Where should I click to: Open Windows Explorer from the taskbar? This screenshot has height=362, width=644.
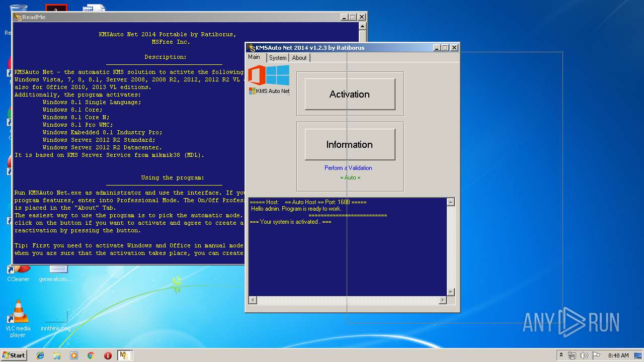pyautogui.click(x=57, y=355)
